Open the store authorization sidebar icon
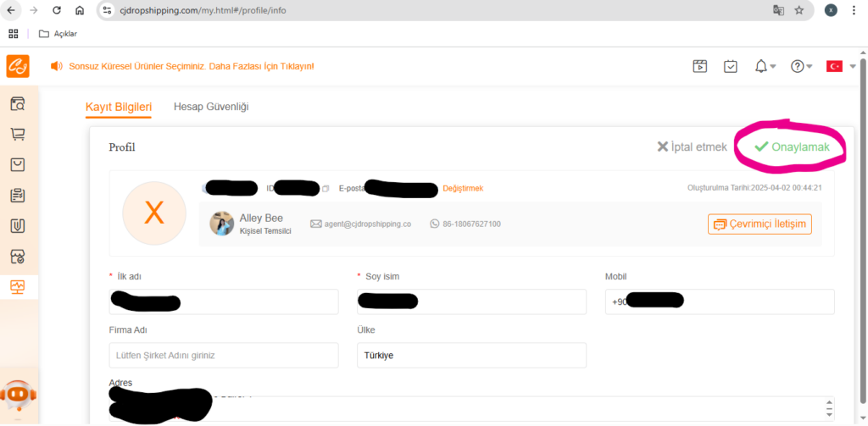Image resolution: width=868 pixels, height=426 pixels. point(18,256)
